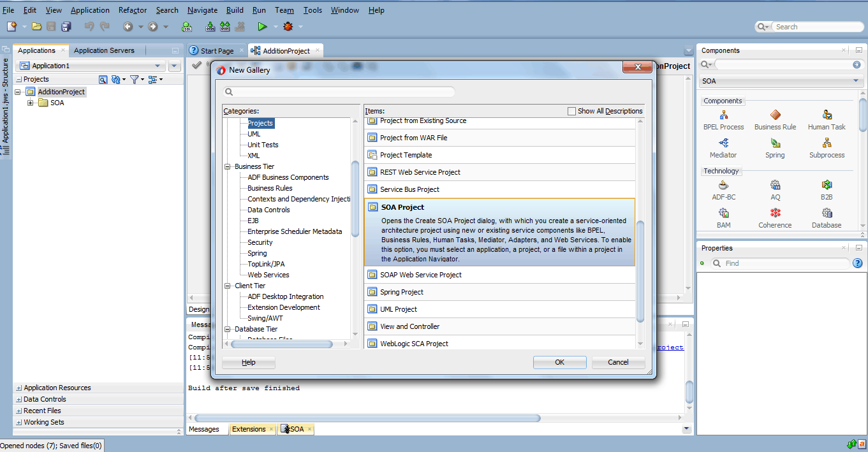Click the Properties panel help icon
868x452 pixels.
point(857,263)
